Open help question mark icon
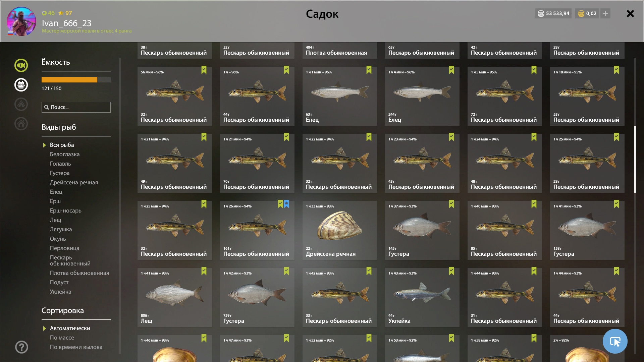 tap(21, 347)
